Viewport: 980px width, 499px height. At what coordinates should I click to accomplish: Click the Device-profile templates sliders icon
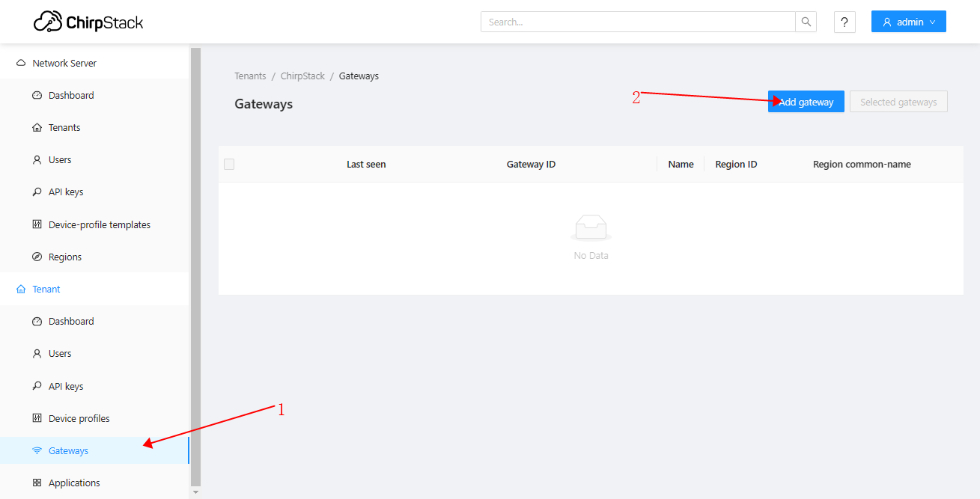(x=37, y=224)
